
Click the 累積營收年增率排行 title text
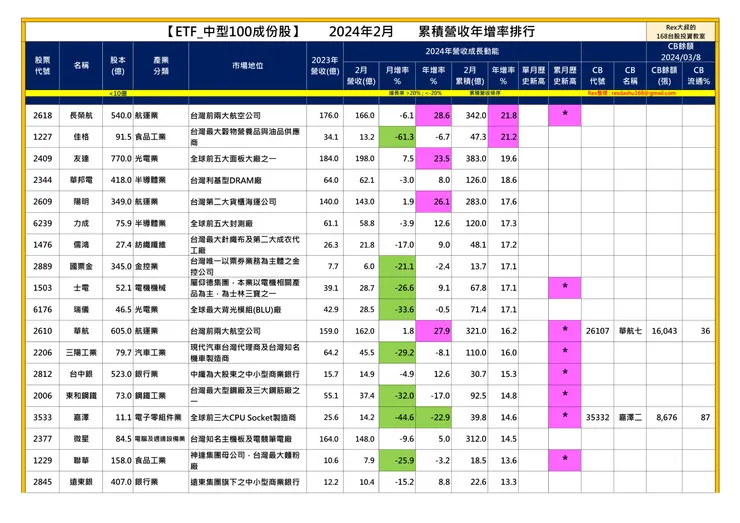coord(477,32)
